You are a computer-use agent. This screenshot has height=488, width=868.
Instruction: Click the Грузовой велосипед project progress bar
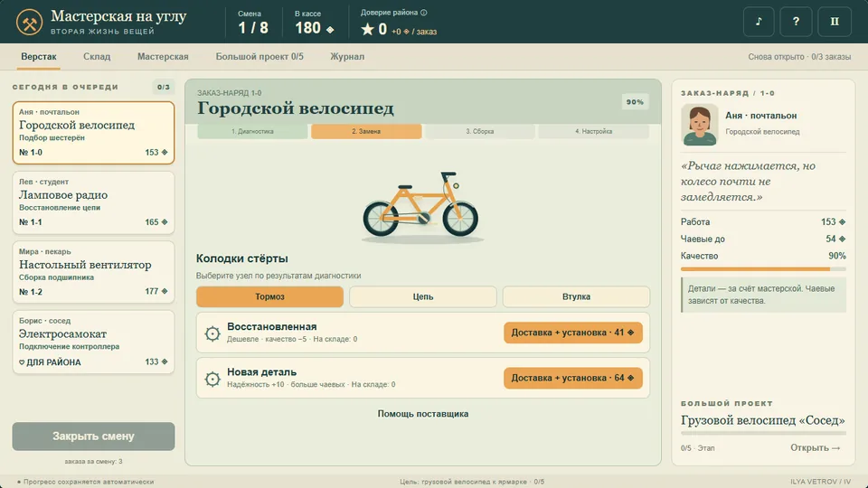coord(763,433)
